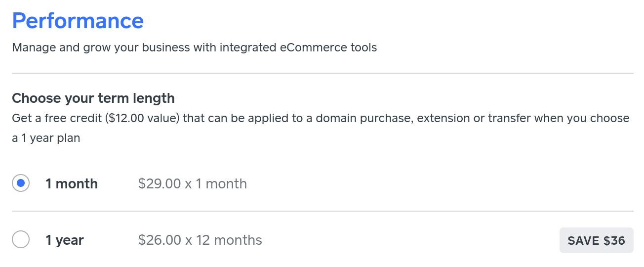Click the "($12.00 value)" text
Image resolution: width=644 pixels, height=267 pixels.
pyautogui.click(x=141, y=119)
